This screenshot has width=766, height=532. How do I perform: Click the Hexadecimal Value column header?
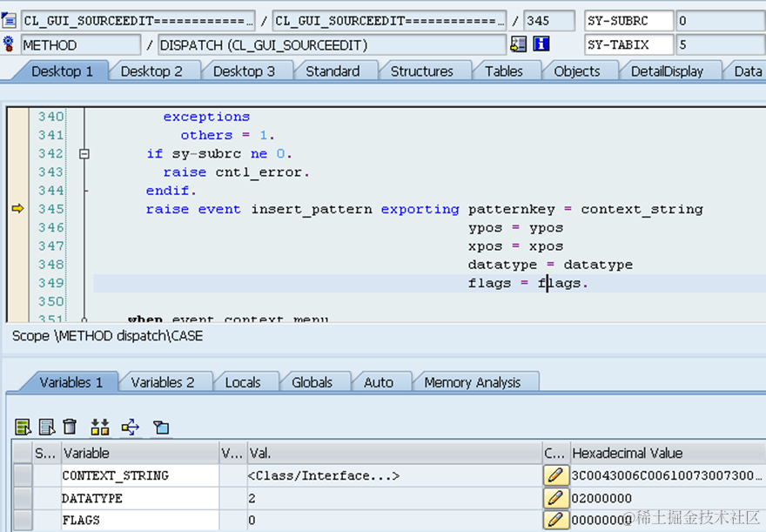coord(669,453)
